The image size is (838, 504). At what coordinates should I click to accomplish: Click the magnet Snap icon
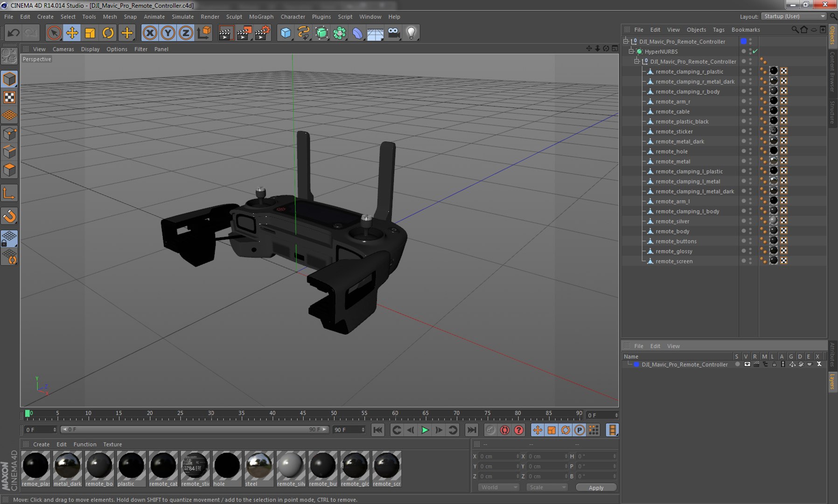point(9,216)
